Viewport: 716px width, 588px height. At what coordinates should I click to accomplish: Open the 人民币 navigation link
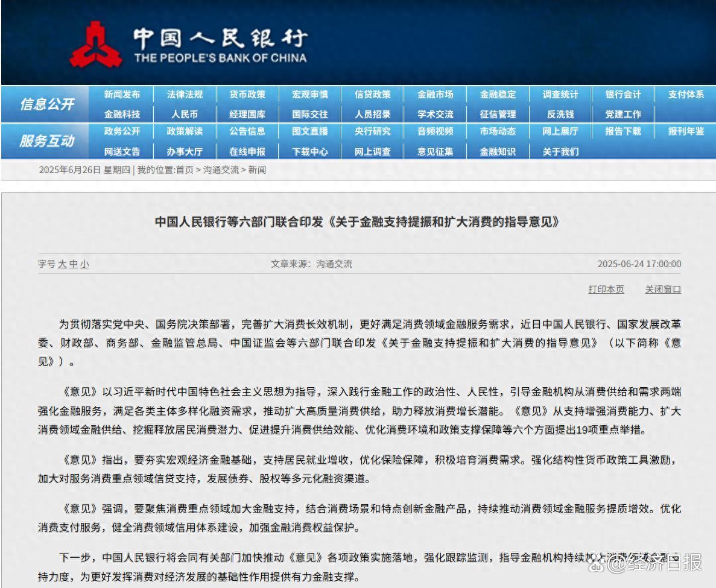click(x=185, y=114)
